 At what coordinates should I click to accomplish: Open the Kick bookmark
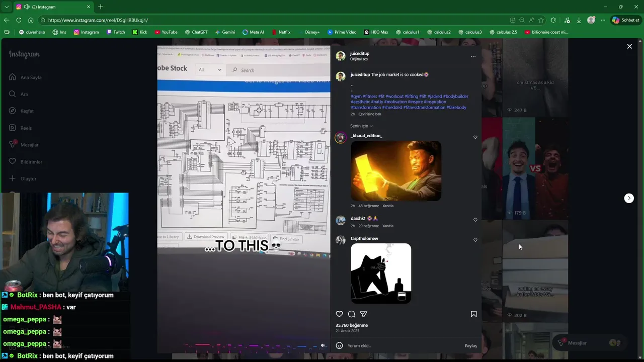point(140,32)
